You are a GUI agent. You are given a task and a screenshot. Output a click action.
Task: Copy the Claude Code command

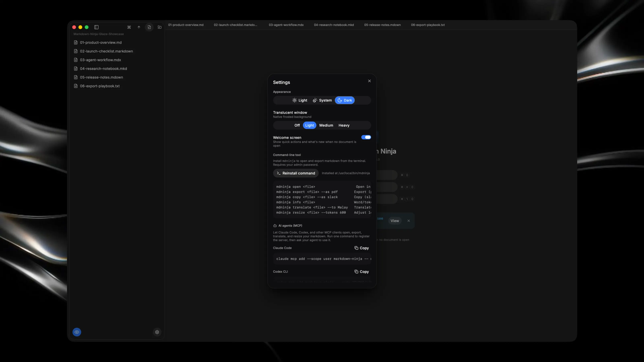[x=361, y=248]
